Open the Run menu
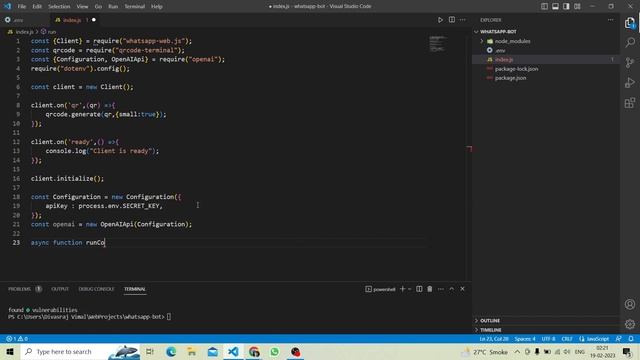Screen dimensions: 640x360 (113, 6)
